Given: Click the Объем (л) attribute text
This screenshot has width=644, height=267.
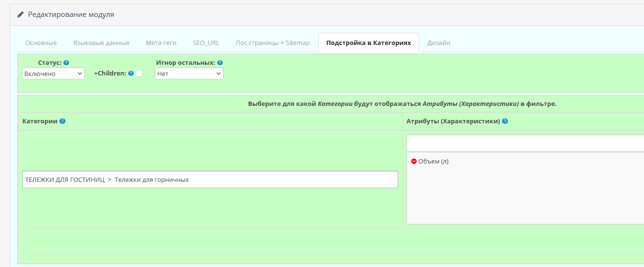Looking at the screenshot, I should pyautogui.click(x=434, y=161).
